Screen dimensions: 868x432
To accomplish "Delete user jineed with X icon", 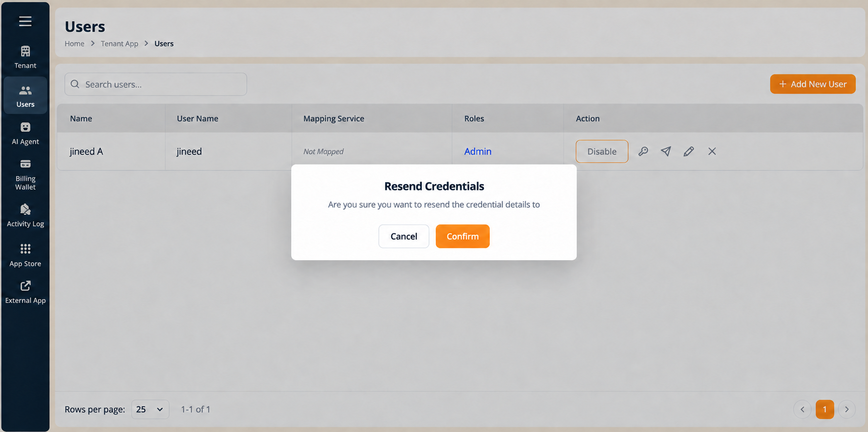I will [712, 151].
